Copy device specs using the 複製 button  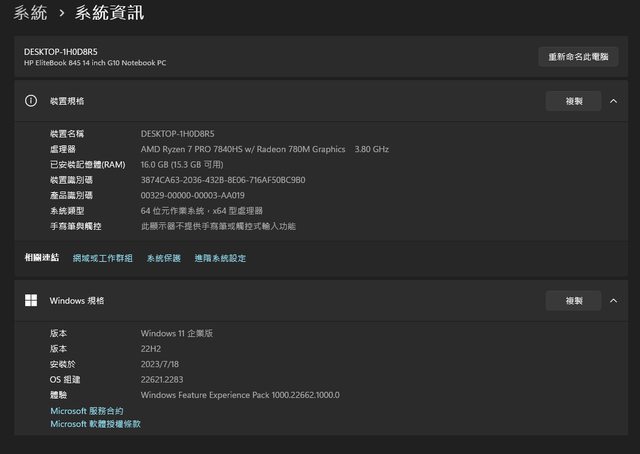coord(573,101)
